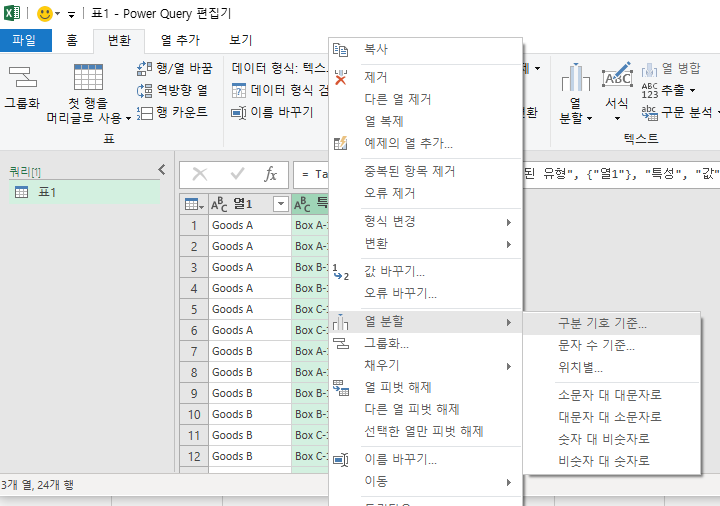720x506 pixels.
Task: Choose context menu 이름 바꾸기... item
Action: (x=425, y=460)
